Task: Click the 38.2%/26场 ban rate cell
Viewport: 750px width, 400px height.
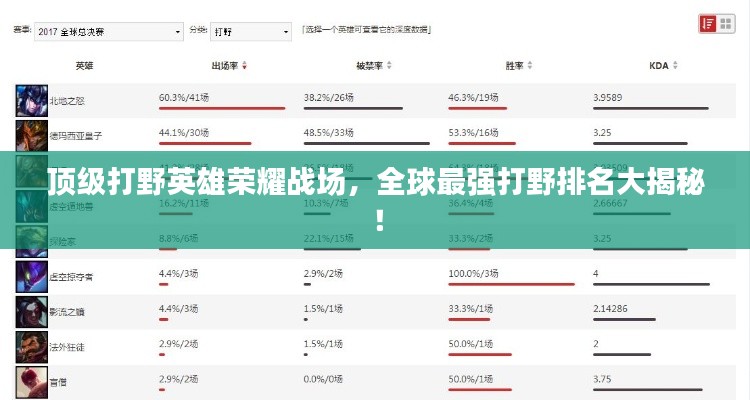Action: click(x=329, y=98)
